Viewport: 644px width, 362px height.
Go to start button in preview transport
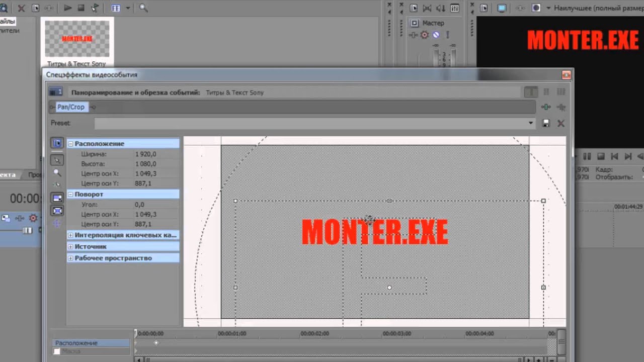(x=614, y=157)
